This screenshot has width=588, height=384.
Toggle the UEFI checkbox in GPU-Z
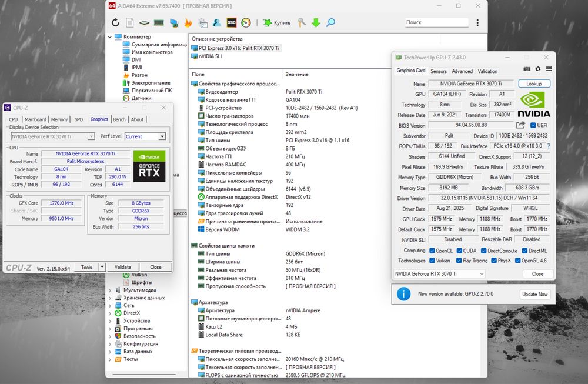(x=533, y=125)
